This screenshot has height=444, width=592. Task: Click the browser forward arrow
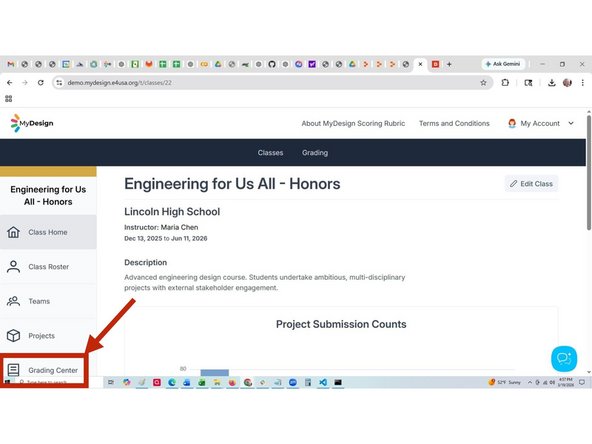tap(25, 83)
